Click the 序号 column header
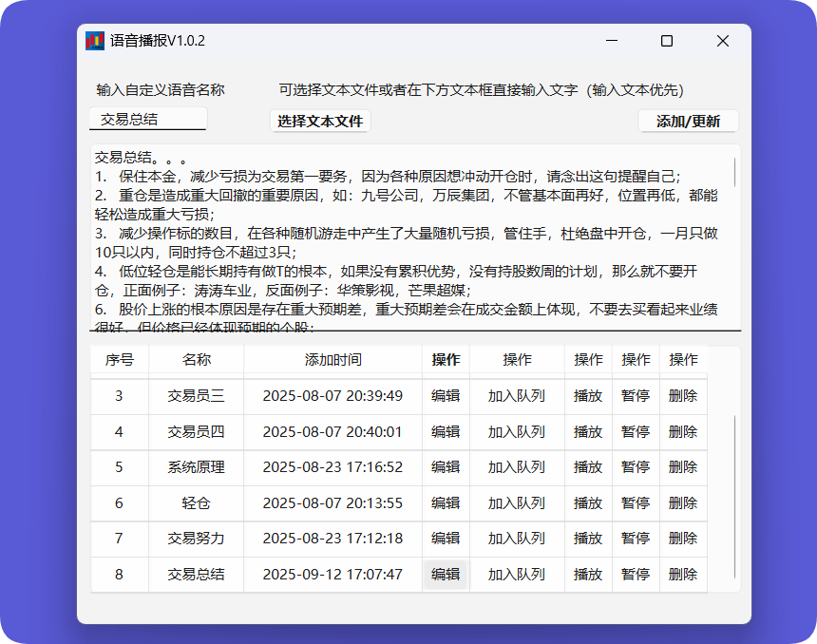This screenshot has height=644, width=817. (119, 360)
